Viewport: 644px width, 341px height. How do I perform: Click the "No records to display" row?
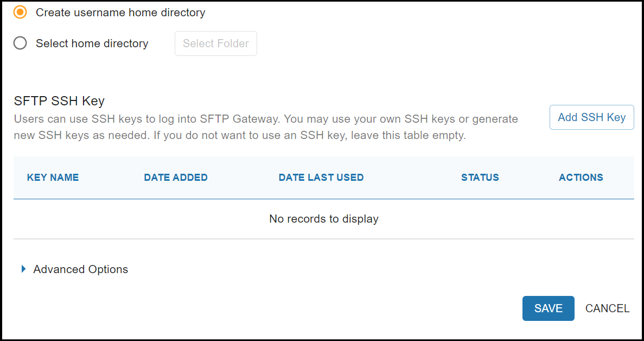pos(323,219)
